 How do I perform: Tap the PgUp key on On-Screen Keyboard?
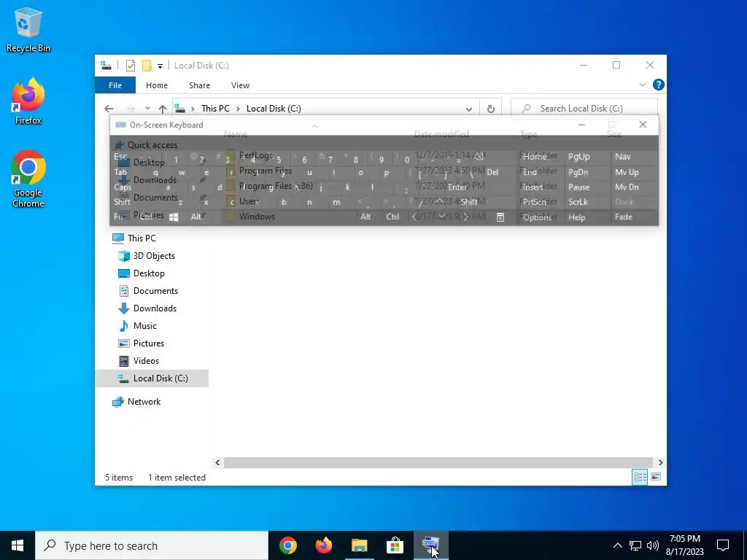(578, 157)
